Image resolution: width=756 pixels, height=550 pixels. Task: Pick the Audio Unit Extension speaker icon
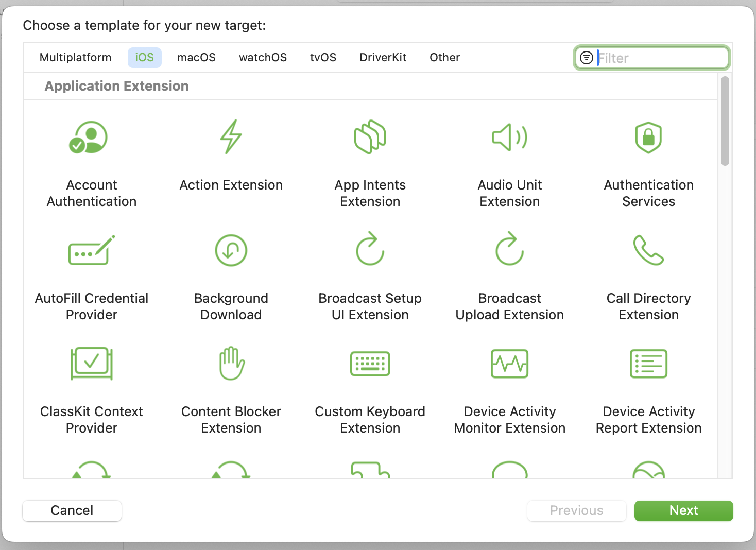510,137
